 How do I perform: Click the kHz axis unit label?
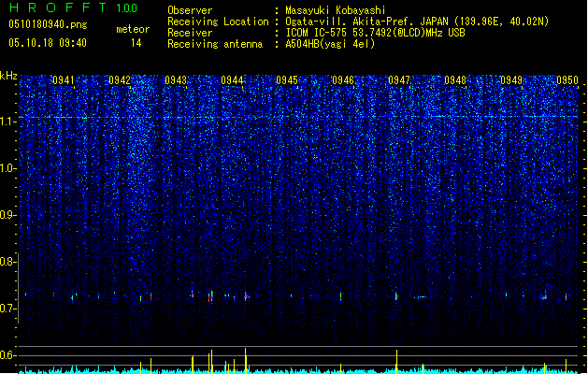8,76
